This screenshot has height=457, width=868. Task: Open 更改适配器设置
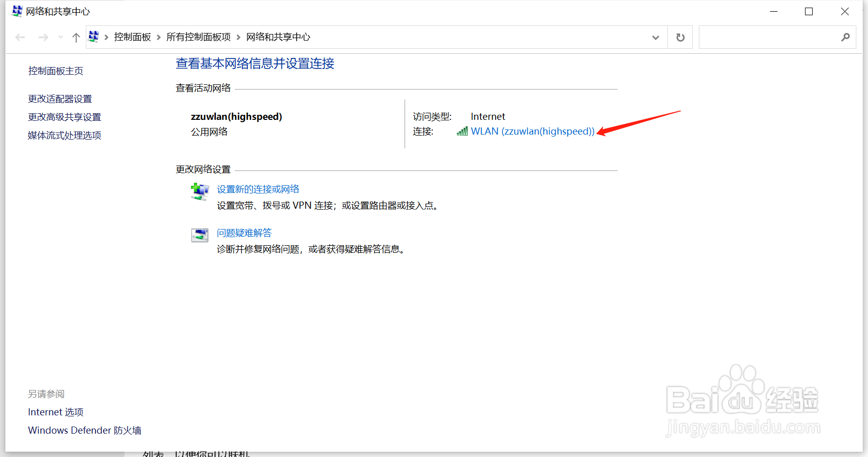[x=59, y=99]
